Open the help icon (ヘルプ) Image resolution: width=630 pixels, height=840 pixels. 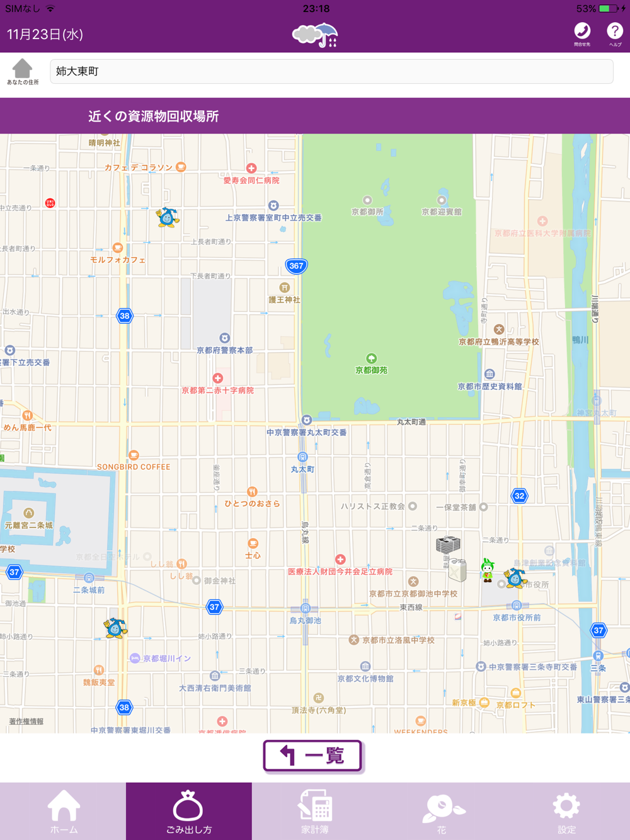(x=615, y=34)
